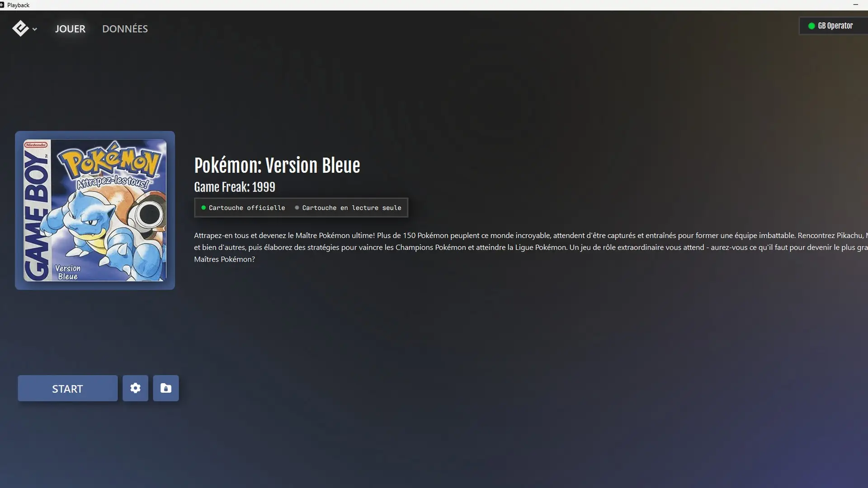Click the GB Operator status button
This screenshot has width=868, height=488.
[833, 26]
